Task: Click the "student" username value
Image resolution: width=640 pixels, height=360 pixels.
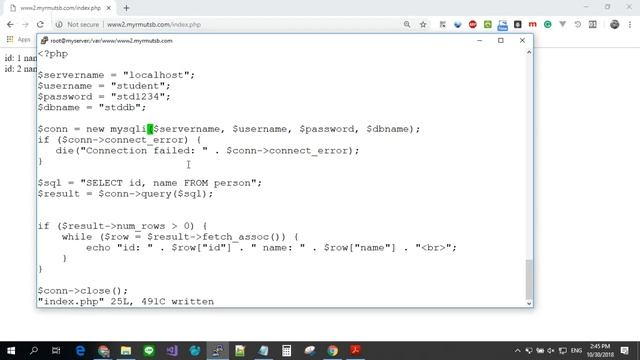Action: [x=138, y=86]
